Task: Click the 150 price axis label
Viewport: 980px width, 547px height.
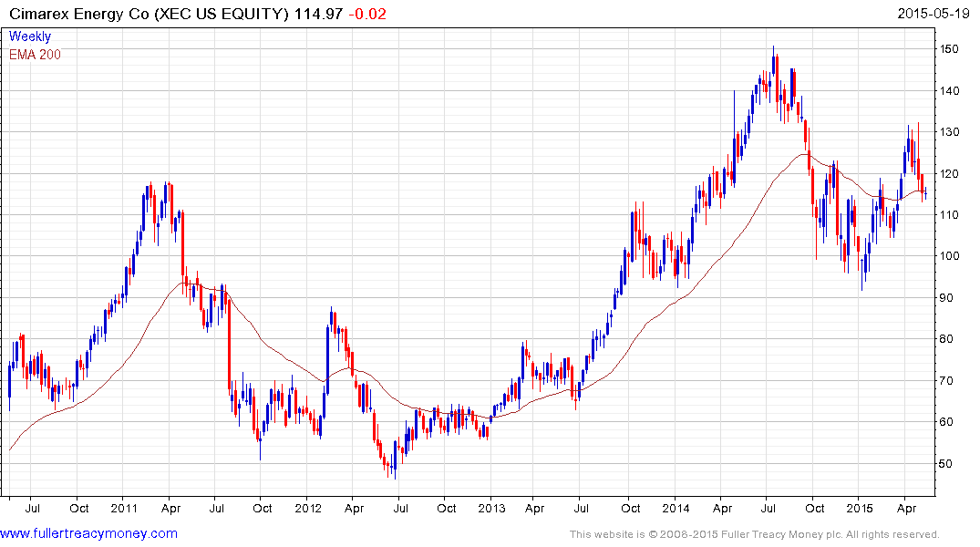Action: coord(949,48)
